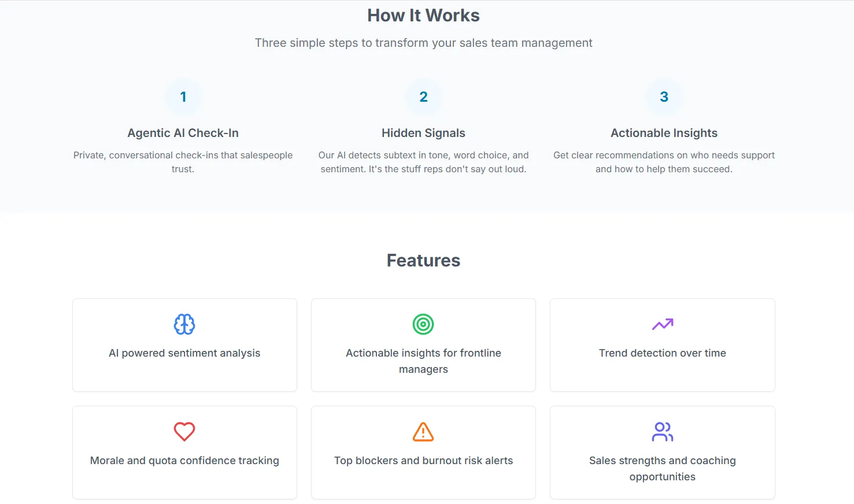Click the brain icon for sentiment analysis
854x504 pixels.
[184, 324]
